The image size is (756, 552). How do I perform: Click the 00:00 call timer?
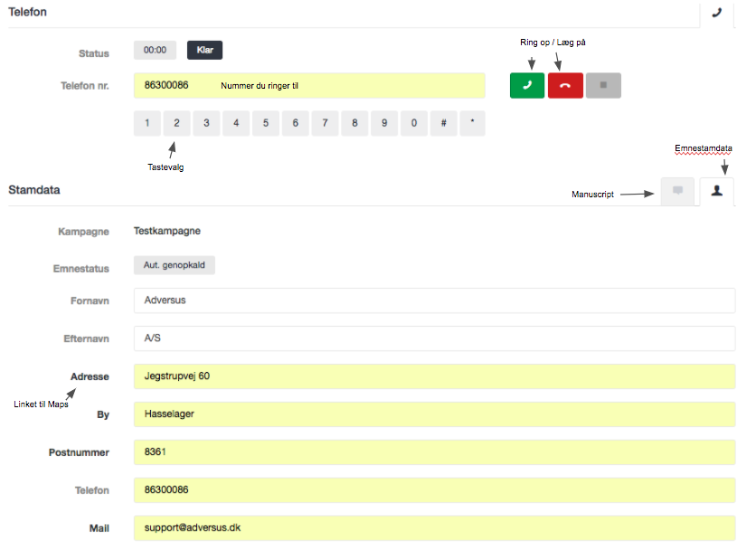155,50
